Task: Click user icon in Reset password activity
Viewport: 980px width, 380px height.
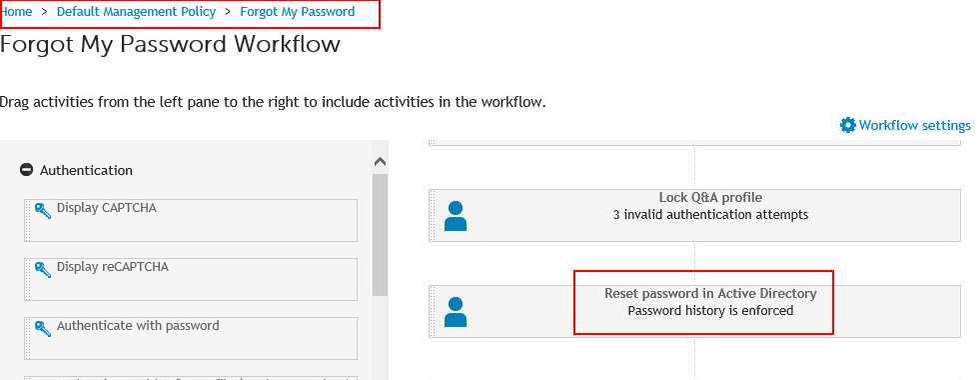Action: [x=455, y=312]
